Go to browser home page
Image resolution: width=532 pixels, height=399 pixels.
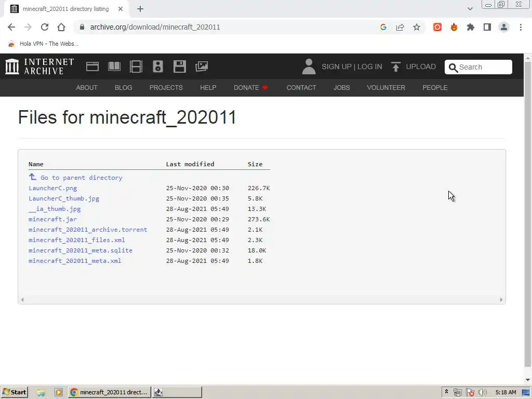point(61,27)
